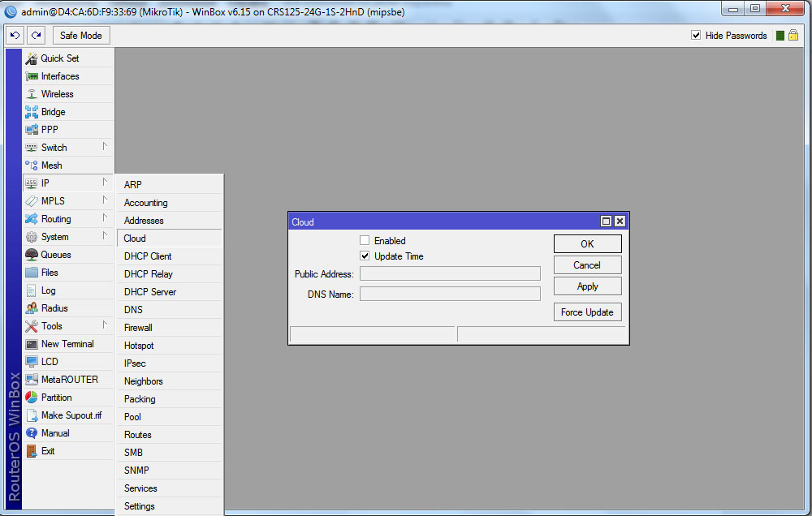Enable the Cloud Enabled checkbox
Image resolution: width=812 pixels, height=516 pixels.
(365, 241)
